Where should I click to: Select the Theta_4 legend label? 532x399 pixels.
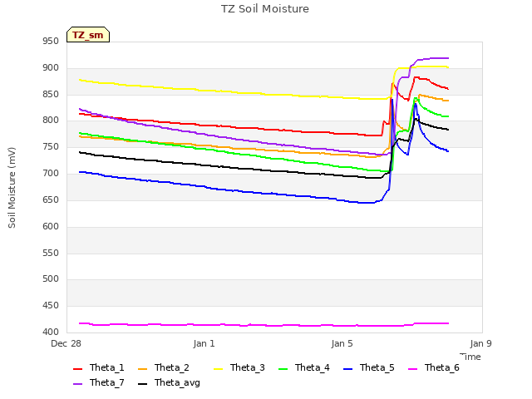click(x=313, y=367)
